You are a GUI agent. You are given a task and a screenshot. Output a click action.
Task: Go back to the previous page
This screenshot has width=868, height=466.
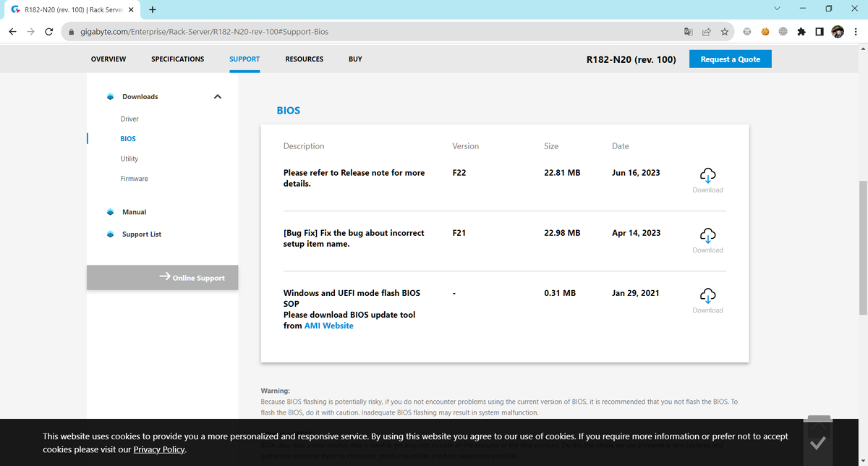[12, 32]
